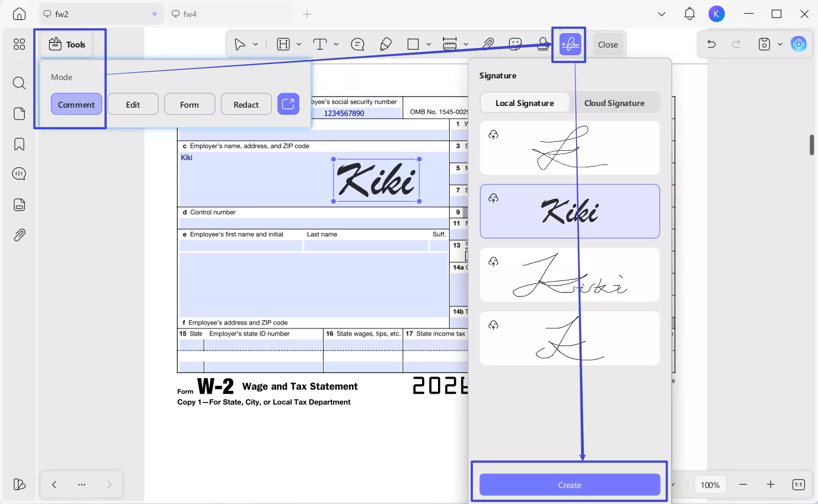Select the measure tool in toolbar
The image size is (818, 504).
click(x=450, y=44)
